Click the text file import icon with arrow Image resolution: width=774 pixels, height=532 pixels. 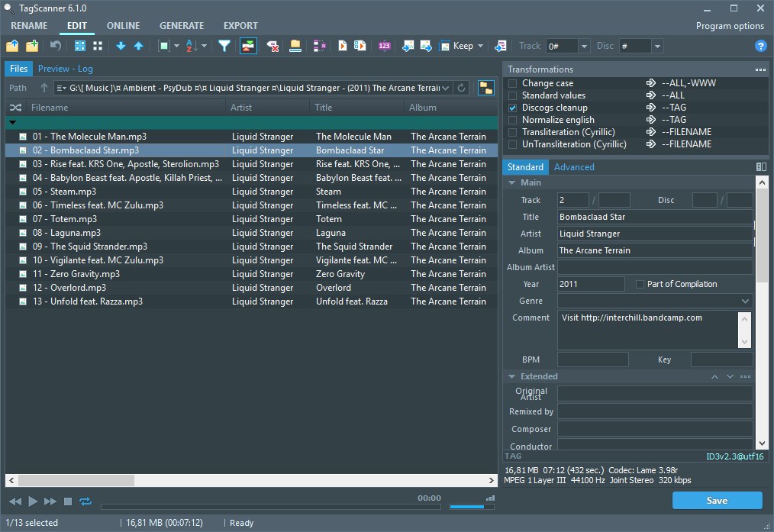[x=501, y=46]
